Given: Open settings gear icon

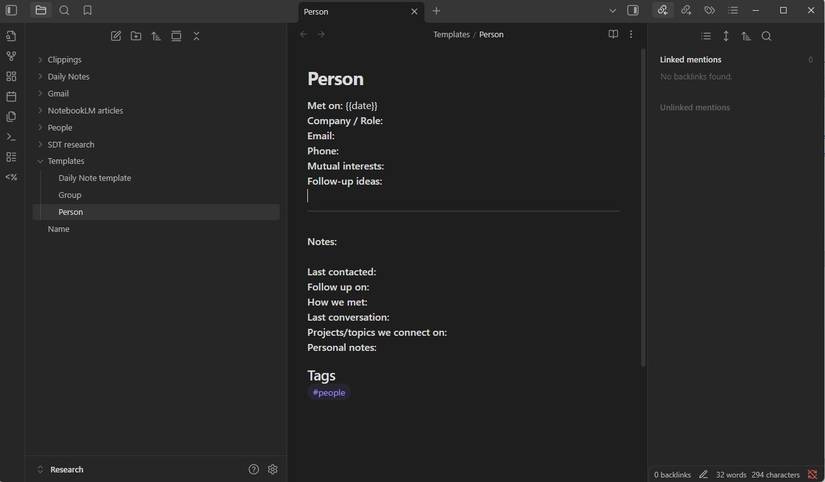Looking at the screenshot, I should [273, 469].
